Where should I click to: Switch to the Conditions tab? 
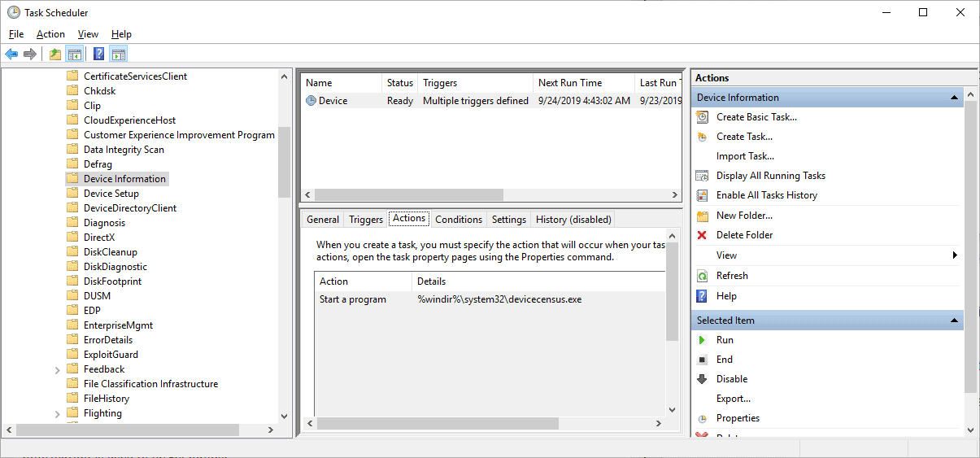point(459,219)
